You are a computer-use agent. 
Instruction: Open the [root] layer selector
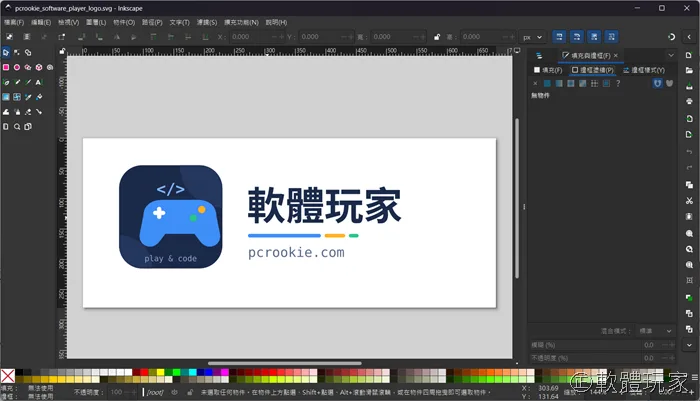pos(155,392)
